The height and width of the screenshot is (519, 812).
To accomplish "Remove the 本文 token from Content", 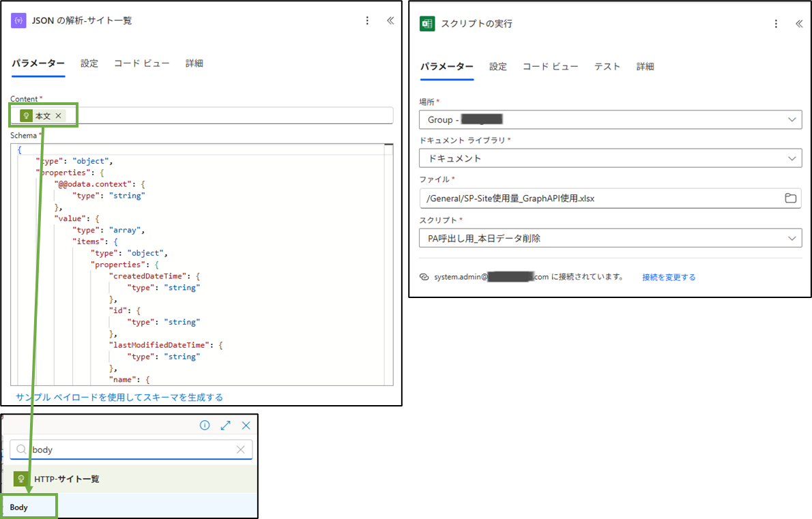I will (59, 116).
